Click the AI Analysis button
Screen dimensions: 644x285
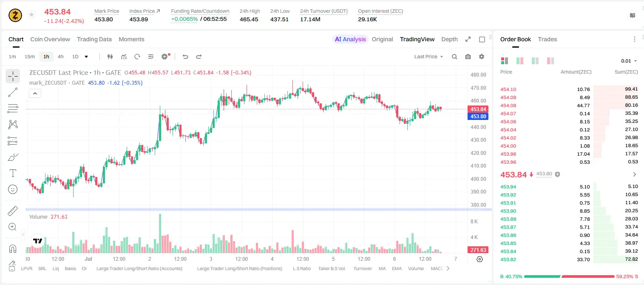coord(350,39)
